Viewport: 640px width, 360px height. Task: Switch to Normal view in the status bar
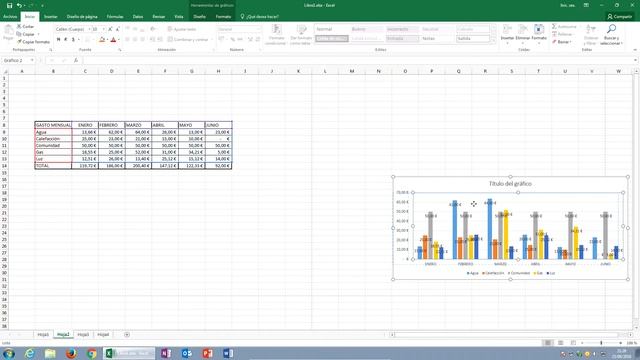[x=547, y=343]
